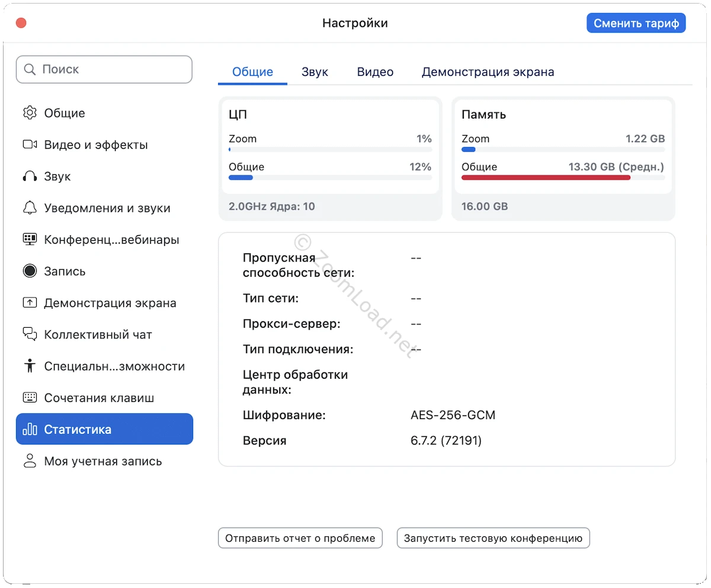Click the bell icon for Уведомления и звуки
This screenshot has width=711, height=588.
(30, 208)
